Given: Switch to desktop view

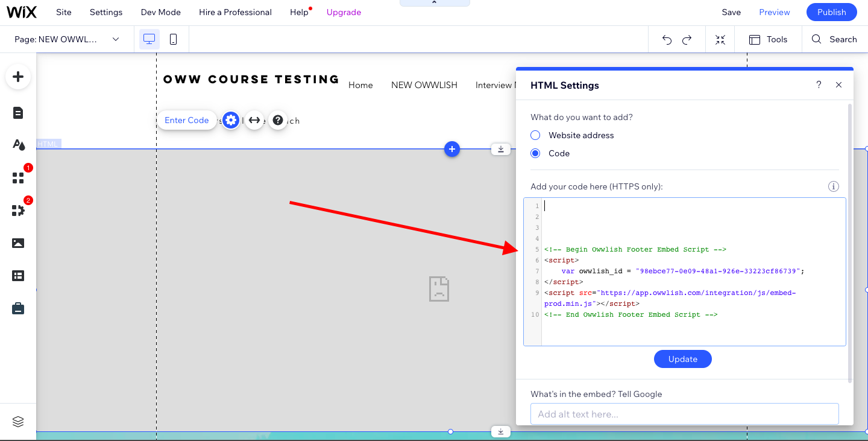Looking at the screenshot, I should (149, 39).
